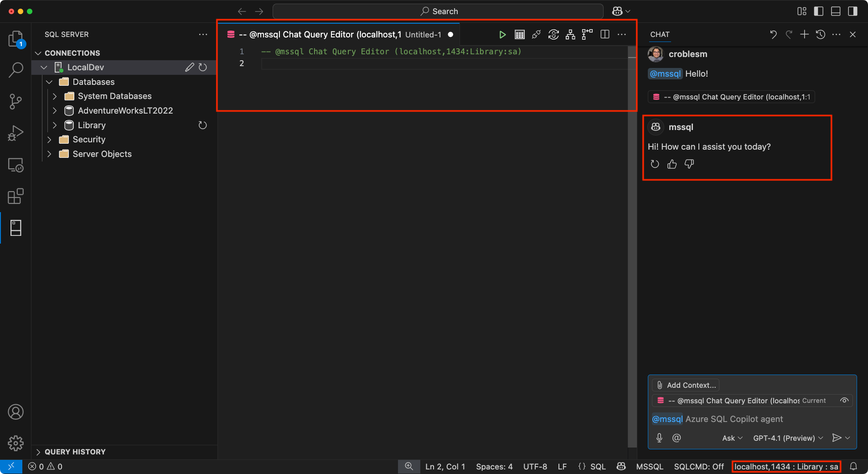The width and height of the screenshot is (868, 474).
Task: Expand AdventureWorksLT2022 database
Action: click(x=55, y=111)
